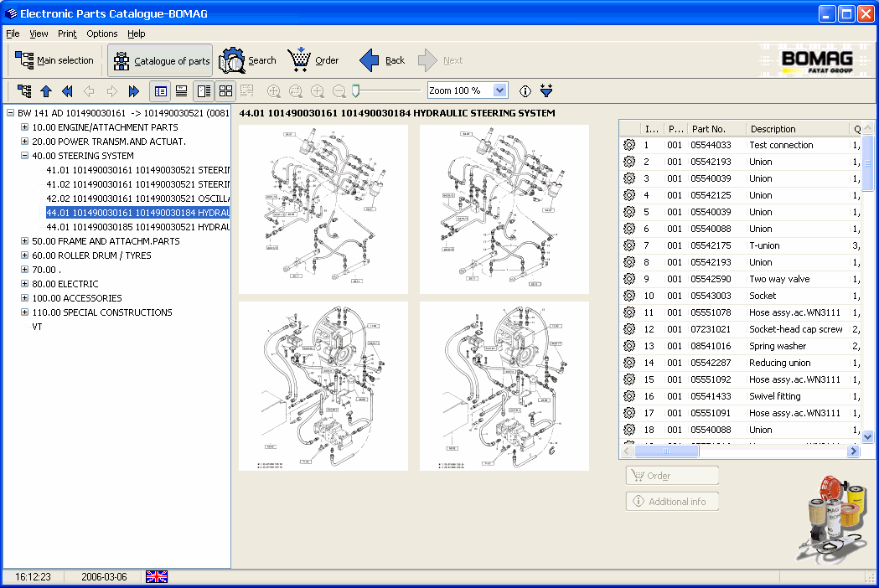Collapse 40.00 STEERING SYSTEM node
The image size is (879, 588).
click(24, 156)
